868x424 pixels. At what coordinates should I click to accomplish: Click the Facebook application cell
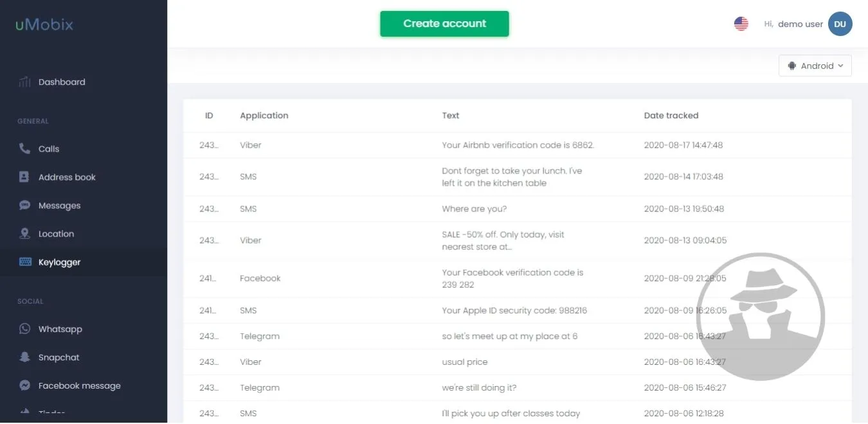coord(260,278)
